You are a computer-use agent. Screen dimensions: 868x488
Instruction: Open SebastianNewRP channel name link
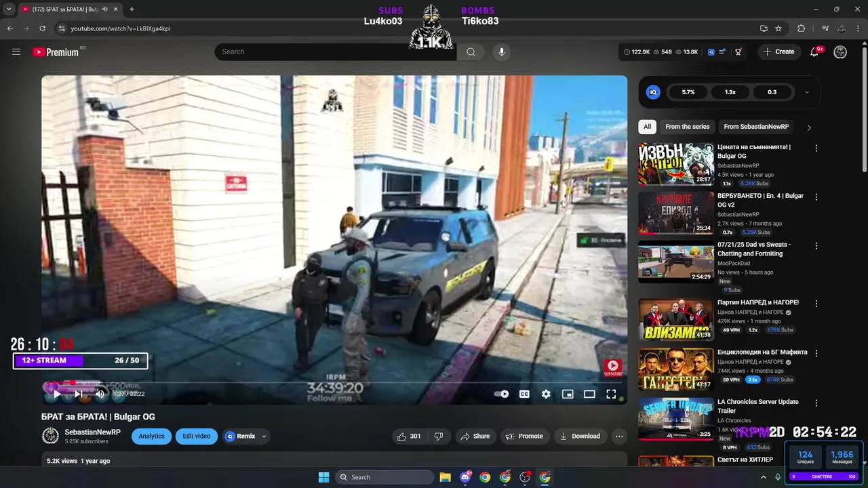(92, 432)
